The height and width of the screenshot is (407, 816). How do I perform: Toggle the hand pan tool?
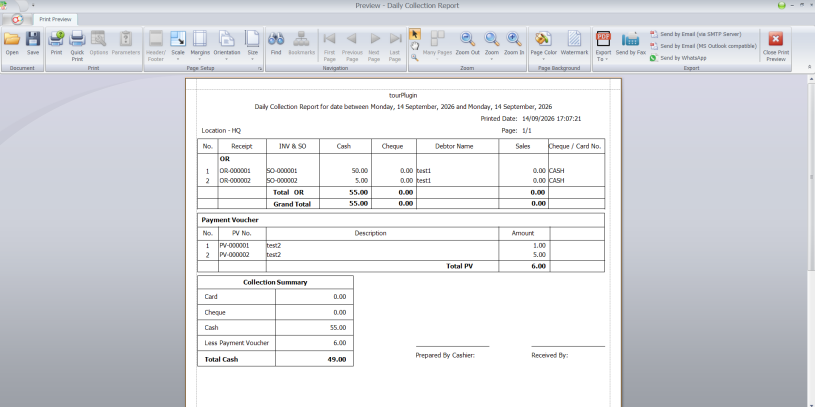(x=415, y=46)
